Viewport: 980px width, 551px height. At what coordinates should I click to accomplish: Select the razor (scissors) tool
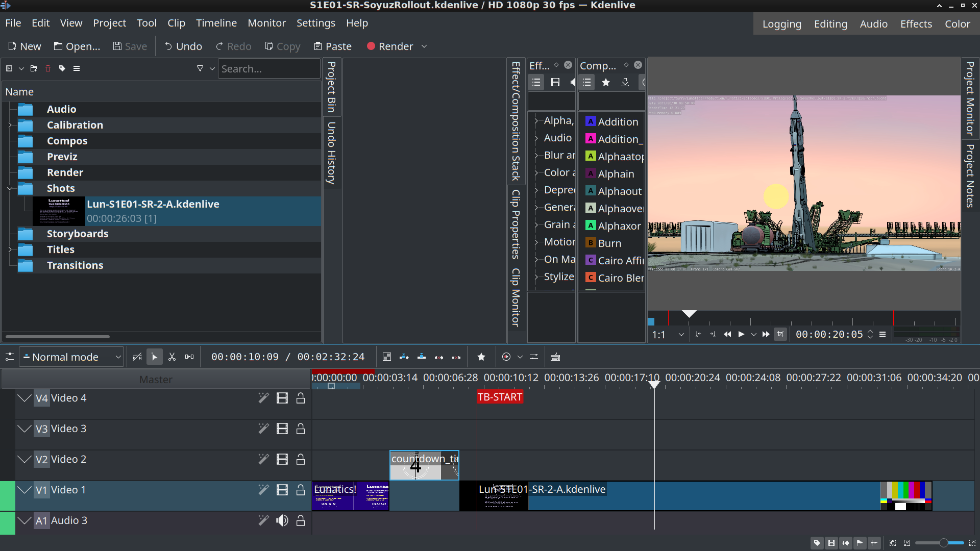tap(172, 357)
